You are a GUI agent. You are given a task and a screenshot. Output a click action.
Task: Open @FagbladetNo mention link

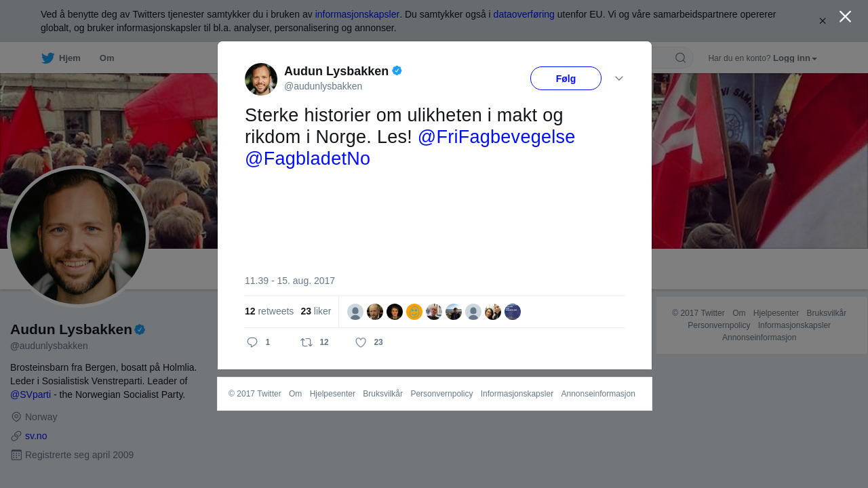click(307, 159)
